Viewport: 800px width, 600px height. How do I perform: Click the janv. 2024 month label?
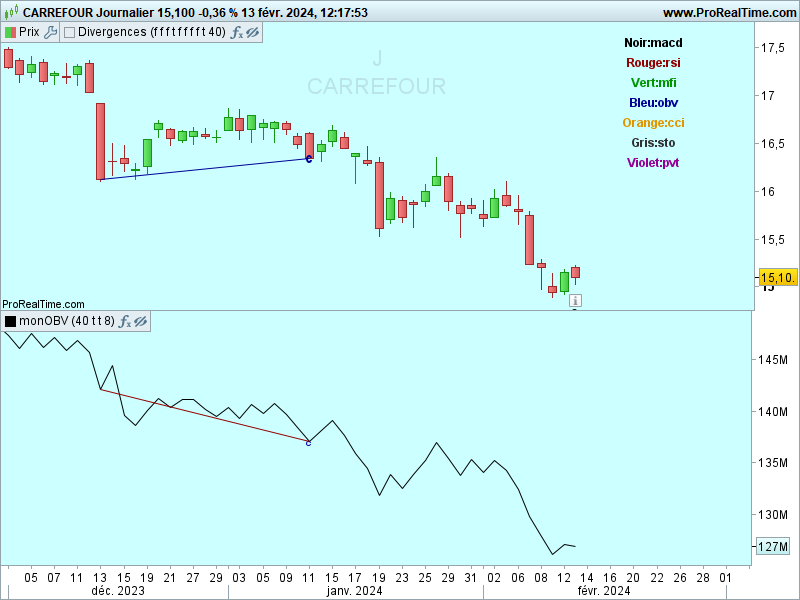[354, 591]
